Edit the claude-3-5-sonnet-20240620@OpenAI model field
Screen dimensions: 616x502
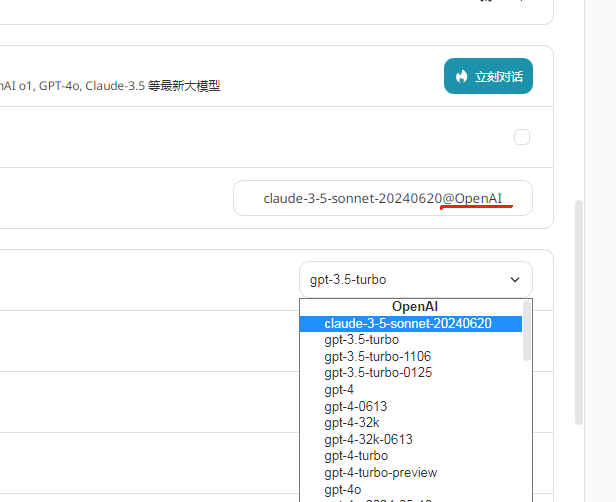(x=383, y=198)
